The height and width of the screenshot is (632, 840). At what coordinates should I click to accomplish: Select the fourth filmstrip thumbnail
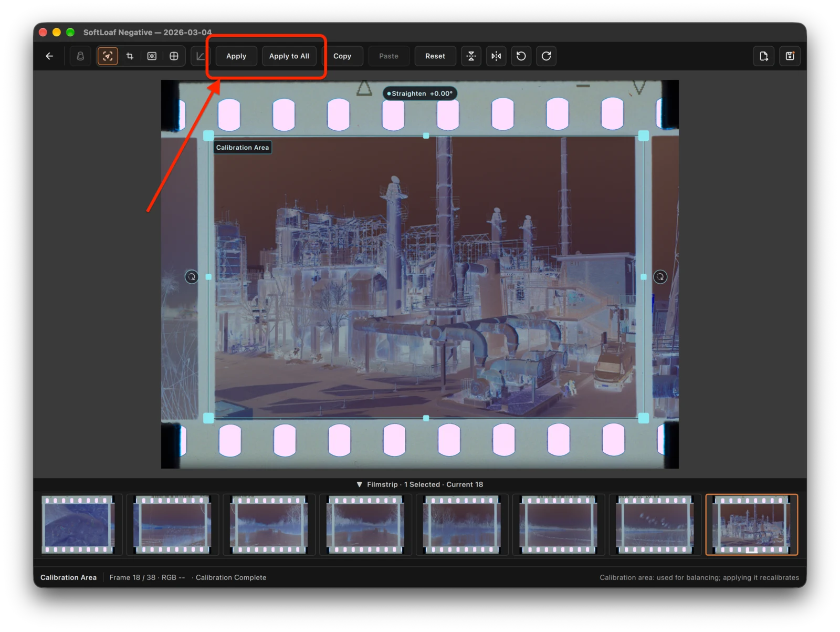pos(365,525)
